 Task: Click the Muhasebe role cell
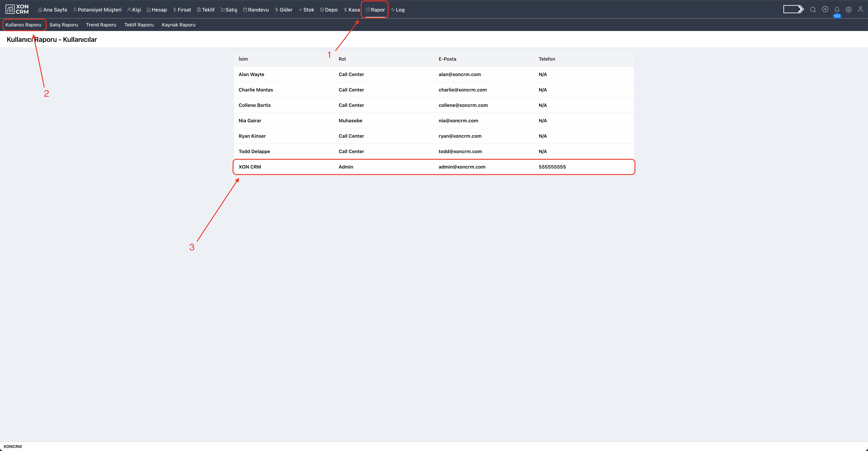pos(350,121)
